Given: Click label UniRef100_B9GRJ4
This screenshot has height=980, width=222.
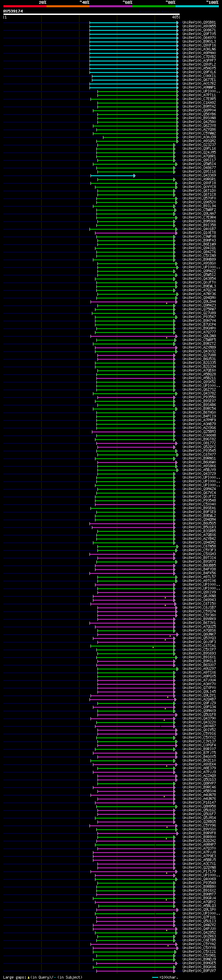Looking at the screenshot, I should pyautogui.click(x=199, y=898).
